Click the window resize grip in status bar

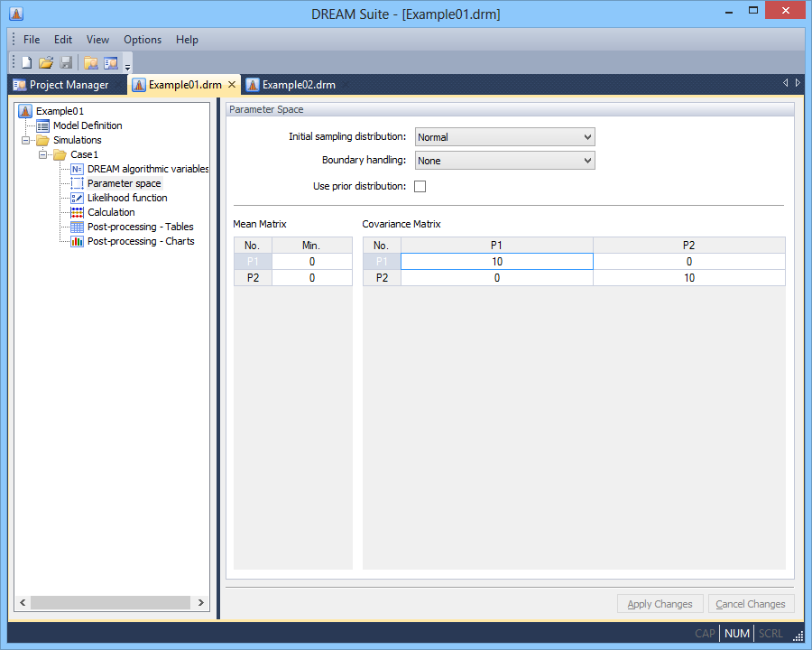coord(798,635)
